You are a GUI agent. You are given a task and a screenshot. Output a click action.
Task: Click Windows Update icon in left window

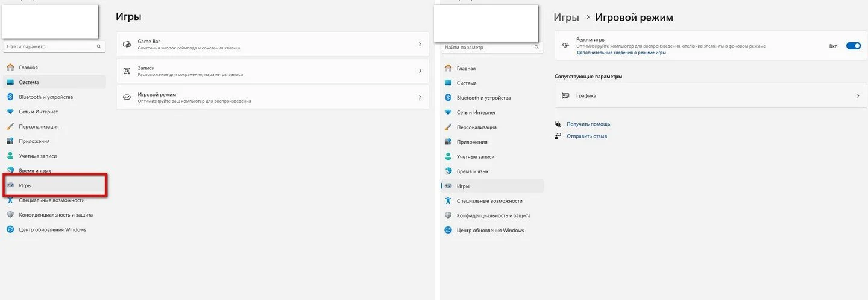(10, 229)
